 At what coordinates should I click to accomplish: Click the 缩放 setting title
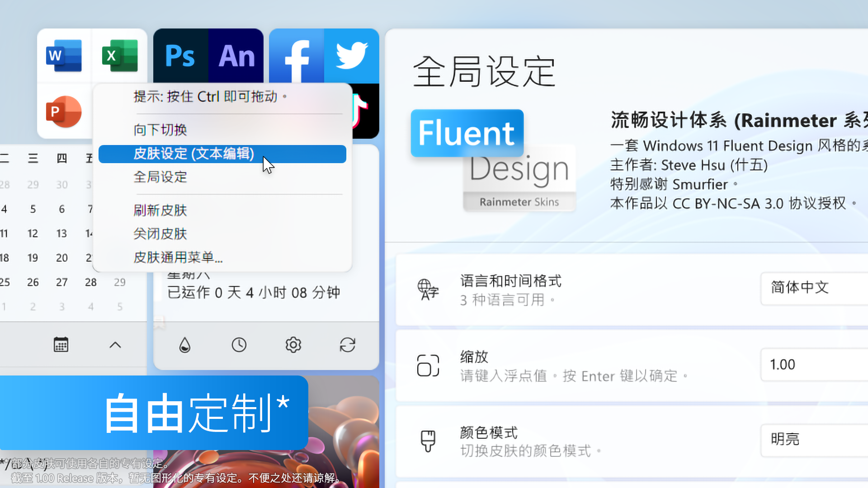(474, 357)
